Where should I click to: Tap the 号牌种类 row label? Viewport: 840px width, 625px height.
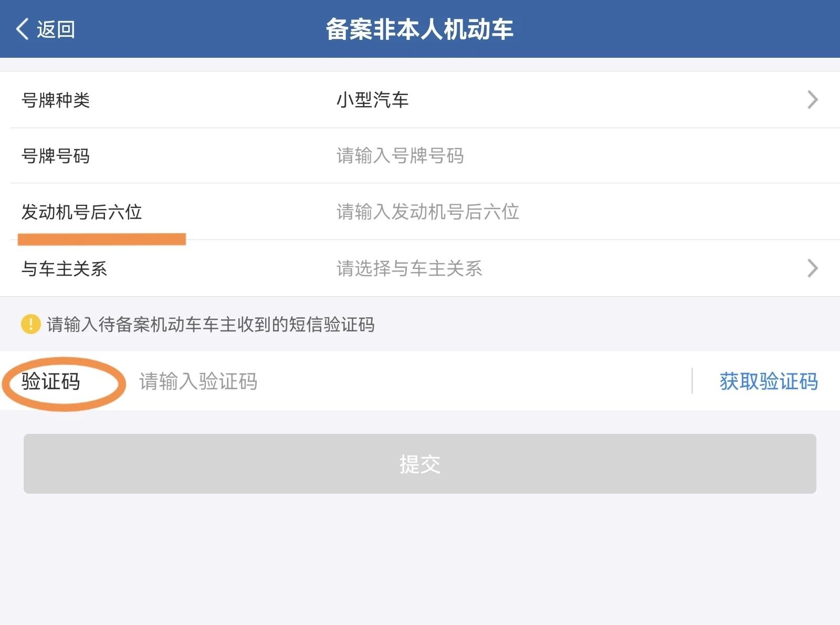pos(56,100)
